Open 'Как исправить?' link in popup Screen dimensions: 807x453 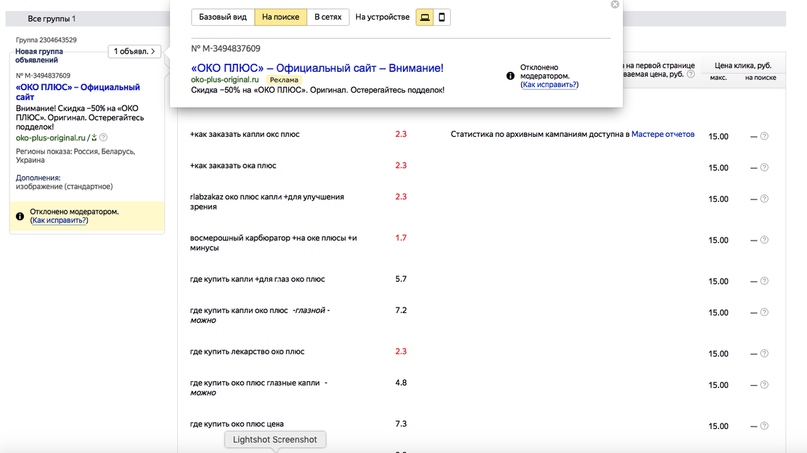549,84
